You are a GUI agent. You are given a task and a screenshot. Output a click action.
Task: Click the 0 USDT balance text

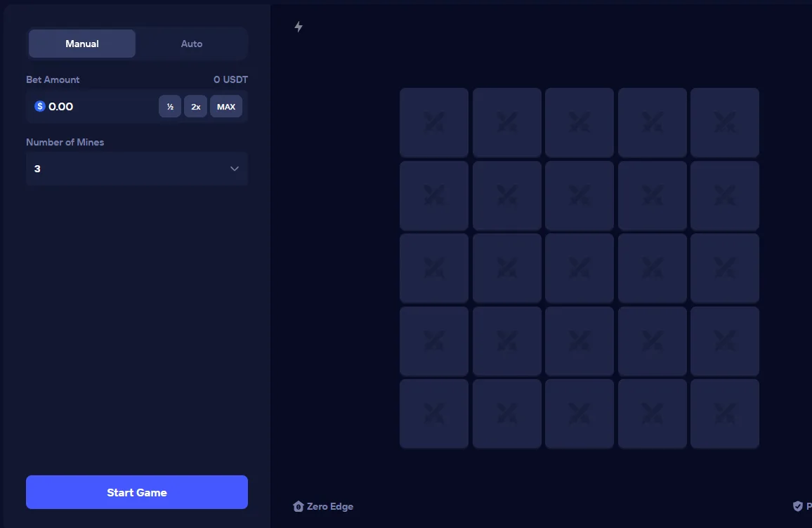pos(230,80)
